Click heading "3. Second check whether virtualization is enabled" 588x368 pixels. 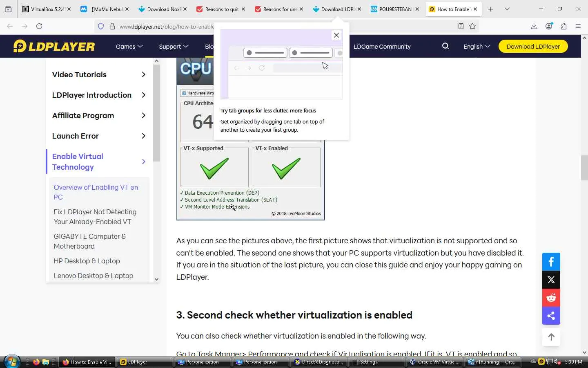pyautogui.click(x=294, y=315)
